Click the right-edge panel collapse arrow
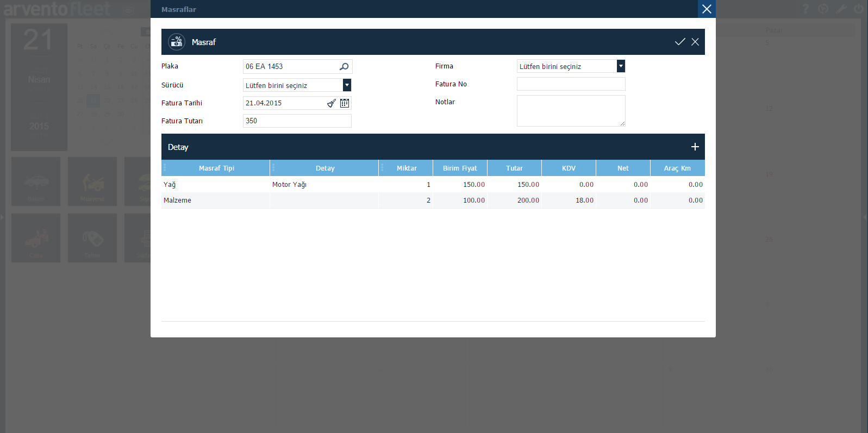 (865, 217)
